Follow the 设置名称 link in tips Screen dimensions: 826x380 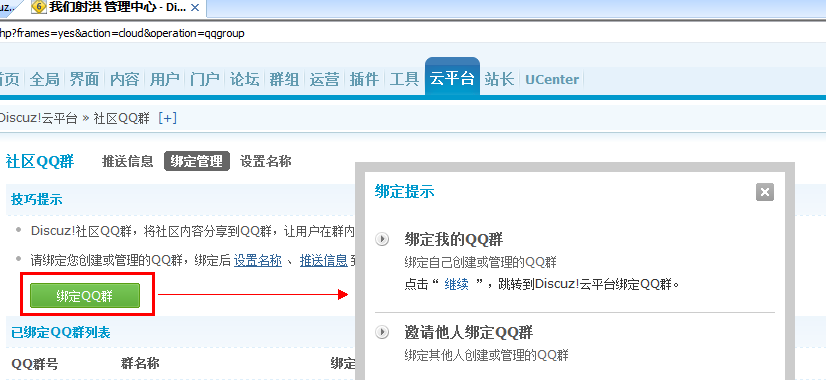click(258, 260)
